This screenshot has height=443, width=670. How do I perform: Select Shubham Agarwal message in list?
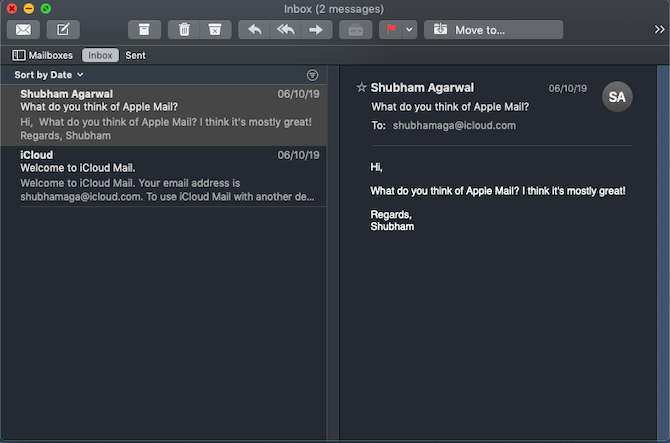pyautogui.click(x=164, y=115)
